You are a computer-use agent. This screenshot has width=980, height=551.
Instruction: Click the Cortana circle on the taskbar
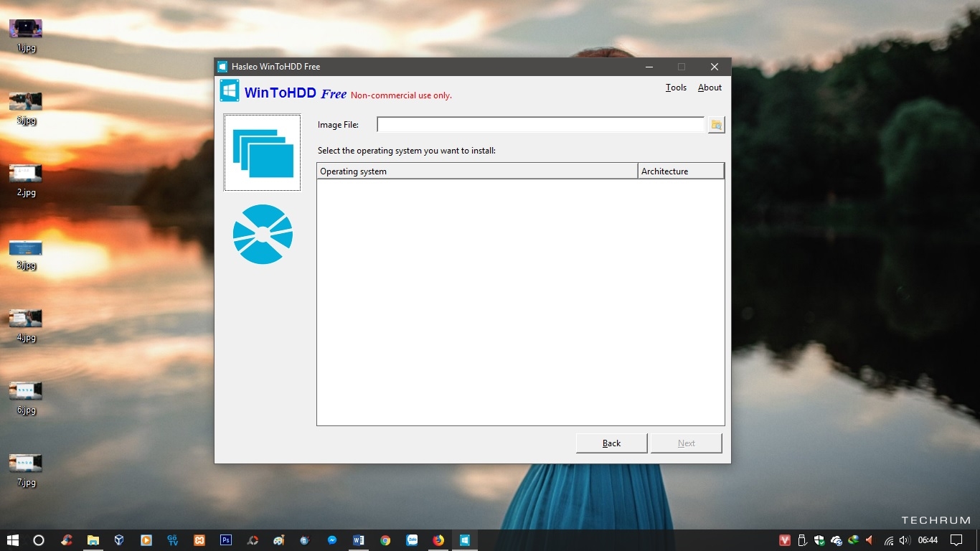pyautogui.click(x=39, y=540)
